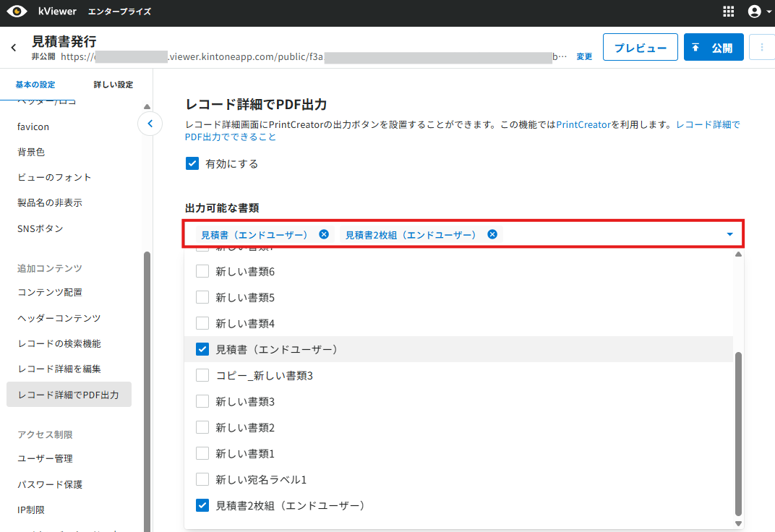Switch to 詳しい設定 tab
Viewport: 775px width, 532px height.
coord(114,85)
